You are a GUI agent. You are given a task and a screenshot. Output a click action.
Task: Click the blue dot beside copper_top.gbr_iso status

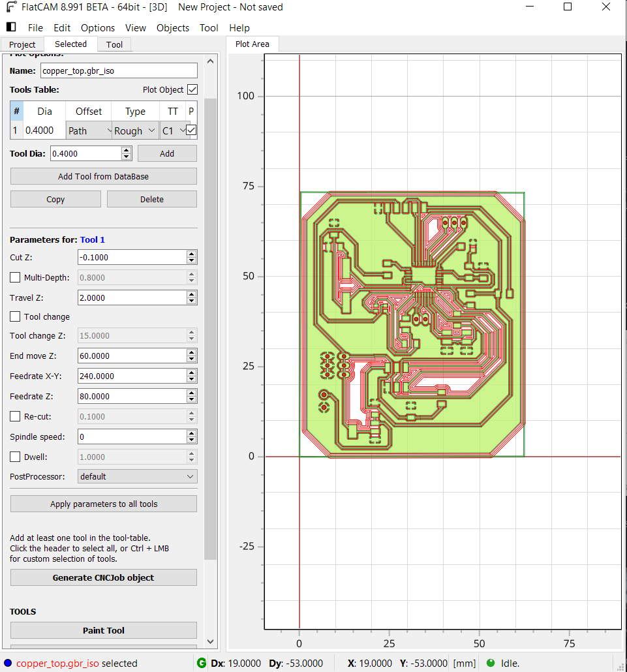(x=8, y=663)
